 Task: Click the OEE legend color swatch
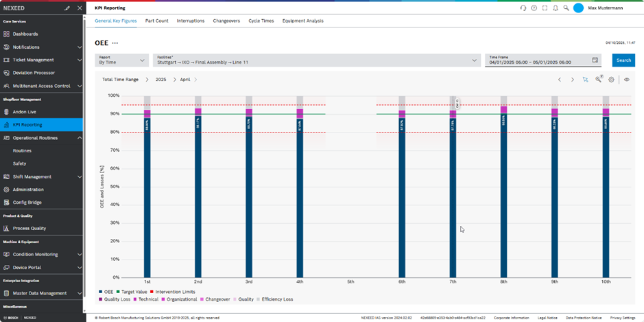101,292
